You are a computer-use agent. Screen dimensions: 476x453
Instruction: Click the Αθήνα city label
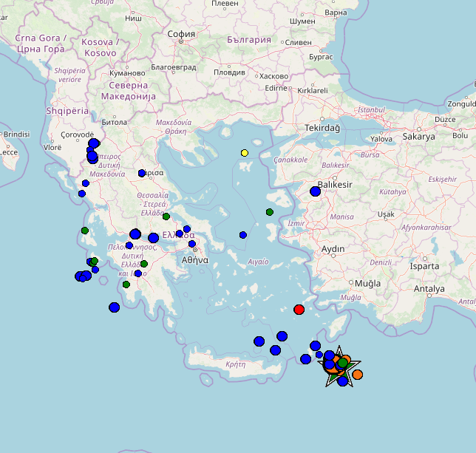[x=195, y=260]
